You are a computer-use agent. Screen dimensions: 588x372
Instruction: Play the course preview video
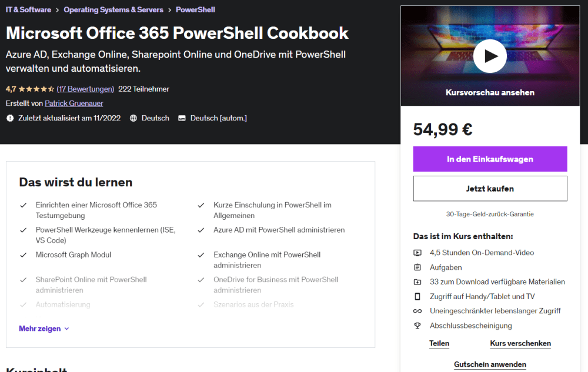click(x=490, y=56)
